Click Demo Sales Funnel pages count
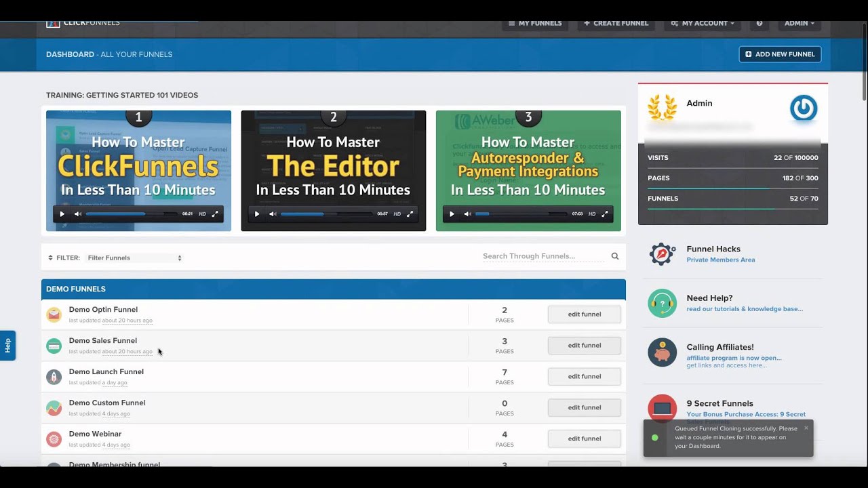Image resolution: width=868 pixels, height=488 pixels. coord(505,346)
